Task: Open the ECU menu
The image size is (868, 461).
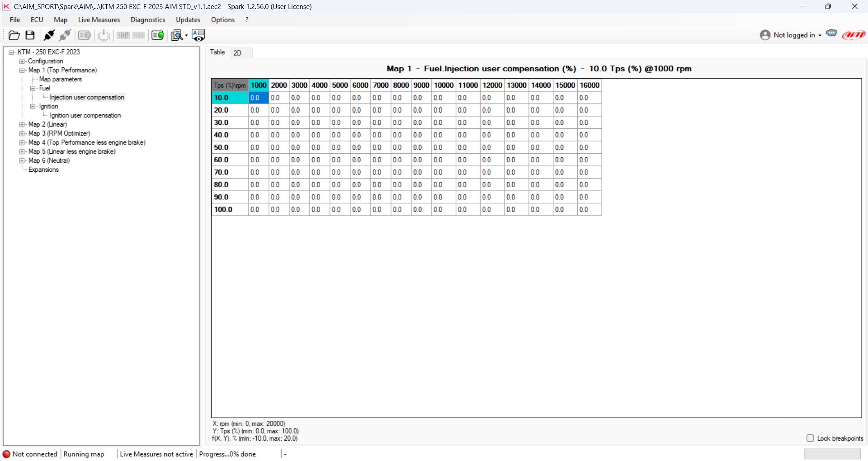Action: [x=37, y=20]
